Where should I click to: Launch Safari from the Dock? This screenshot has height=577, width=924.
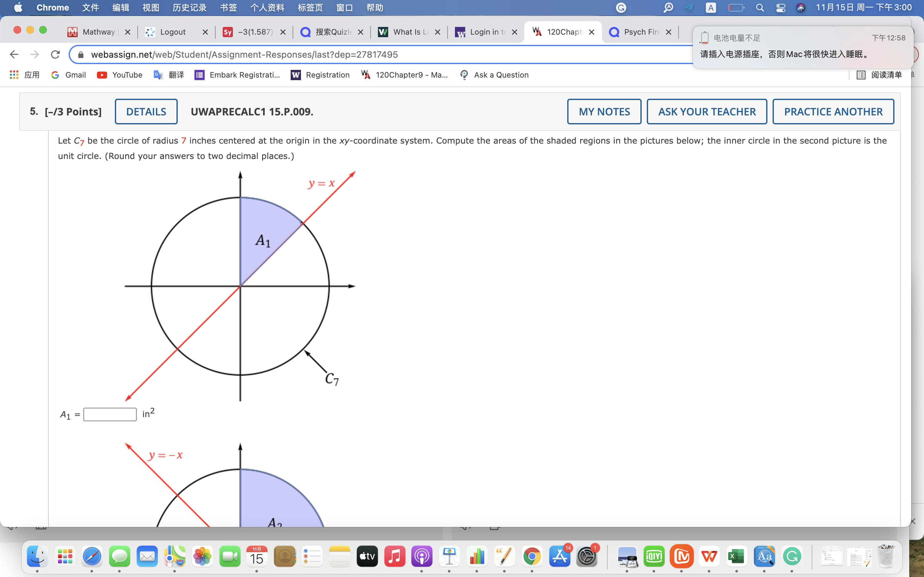[x=92, y=556]
